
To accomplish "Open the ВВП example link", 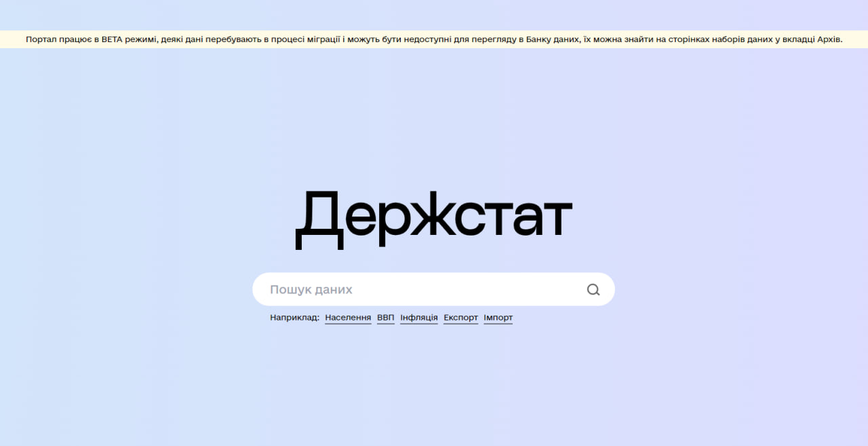I will [x=386, y=318].
